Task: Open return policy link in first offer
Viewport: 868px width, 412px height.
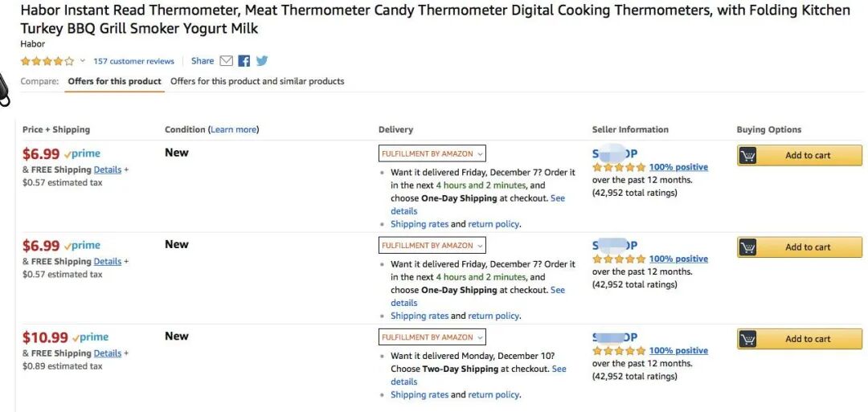Action: (x=493, y=224)
